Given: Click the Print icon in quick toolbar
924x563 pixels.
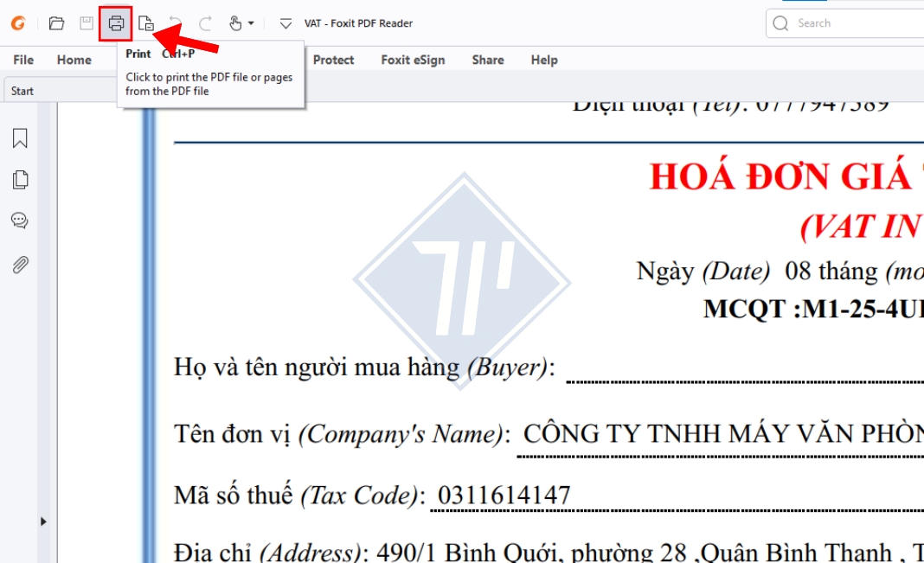Looking at the screenshot, I should point(116,23).
